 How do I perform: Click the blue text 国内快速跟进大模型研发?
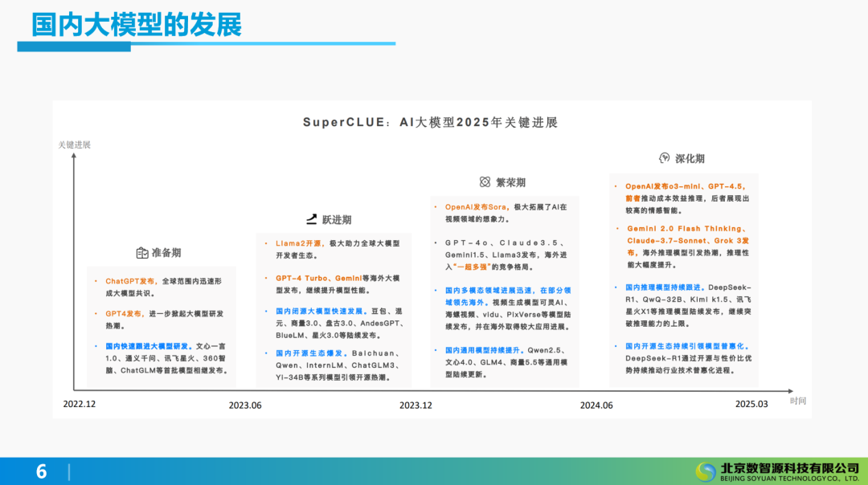coord(148,346)
